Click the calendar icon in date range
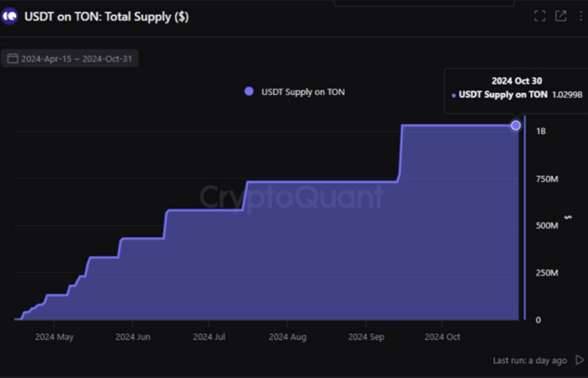This screenshot has height=378, width=588. tap(12, 59)
